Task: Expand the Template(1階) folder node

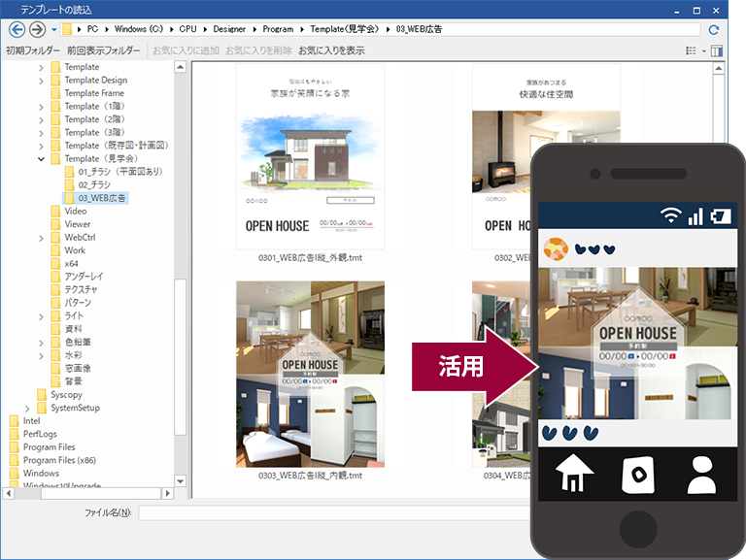Action: click(41, 107)
